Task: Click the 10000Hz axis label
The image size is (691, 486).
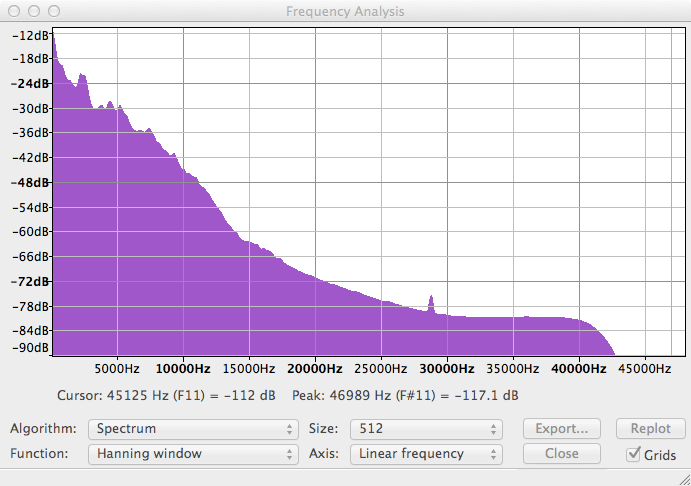Action: 183,369
